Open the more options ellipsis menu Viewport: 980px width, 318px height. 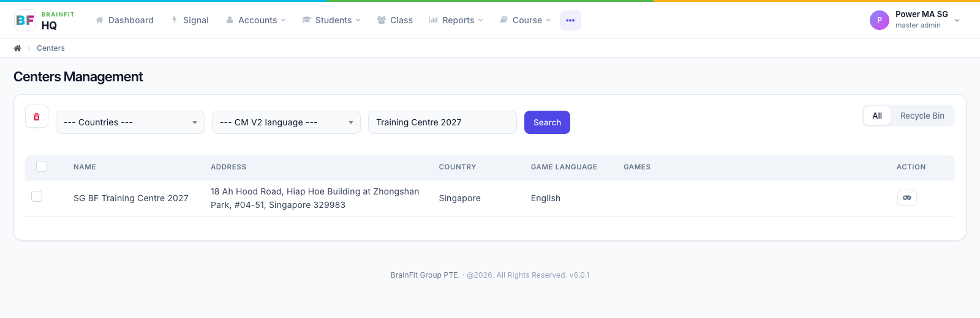[570, 20]
